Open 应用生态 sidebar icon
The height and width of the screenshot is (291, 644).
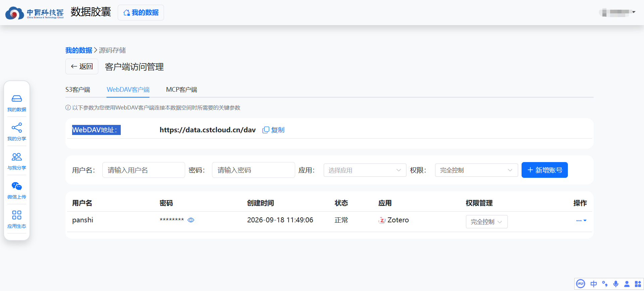coord(17,219)
